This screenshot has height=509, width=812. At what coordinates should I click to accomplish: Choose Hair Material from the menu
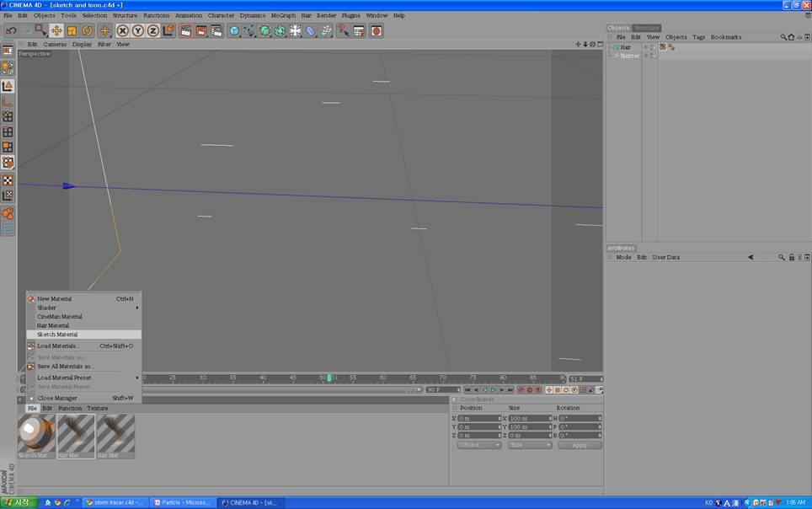pos(84,325)
